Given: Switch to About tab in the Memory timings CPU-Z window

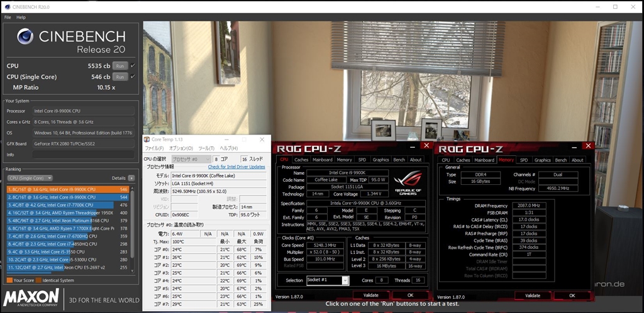Looking at the screenshot, I should 577,160.
